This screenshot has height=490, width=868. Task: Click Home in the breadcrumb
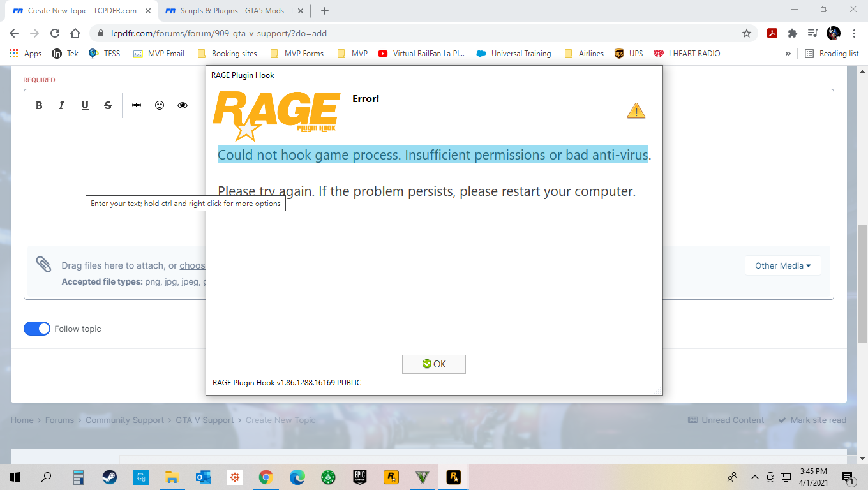[x=22, y=420]
